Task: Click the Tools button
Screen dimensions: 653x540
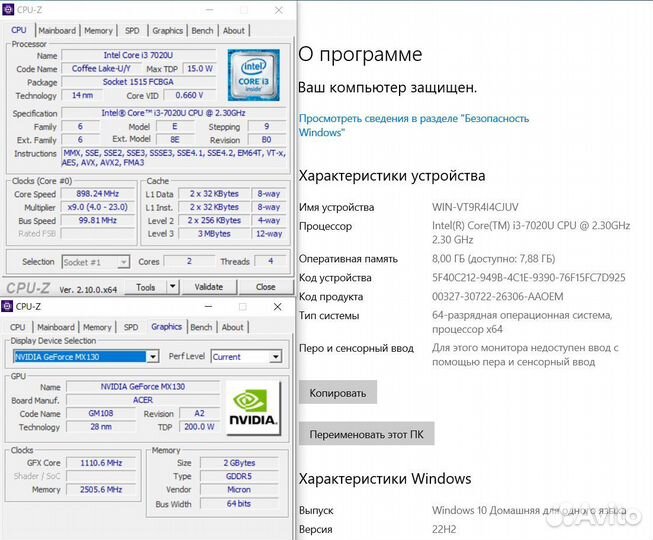Action: click(x=145, y=287)
